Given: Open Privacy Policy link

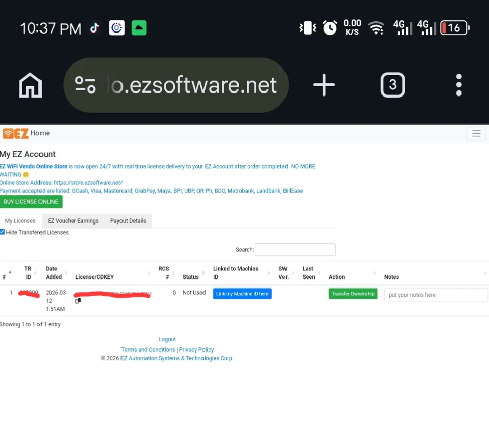Looking at the screenshot, I should coord(197,350).
